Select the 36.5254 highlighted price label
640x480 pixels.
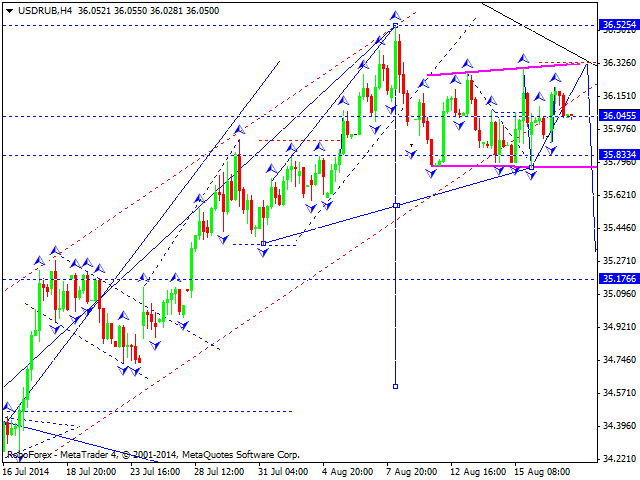(x=619, y=23)
